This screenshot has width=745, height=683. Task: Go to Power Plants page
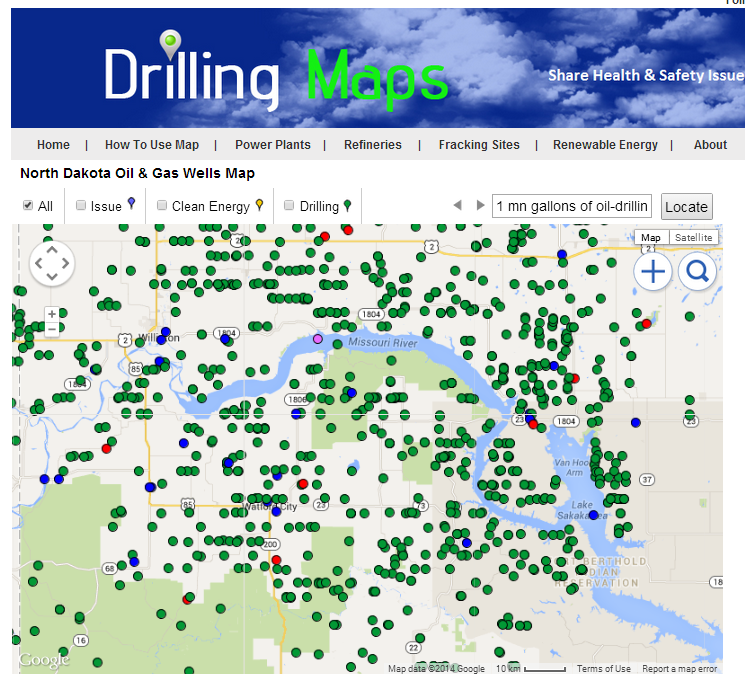coord(273,144)
